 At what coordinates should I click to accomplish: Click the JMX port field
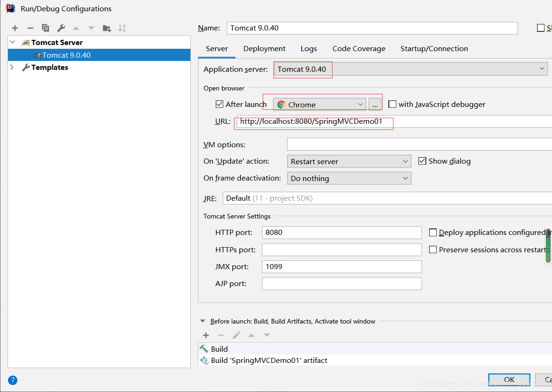[342, 267]
